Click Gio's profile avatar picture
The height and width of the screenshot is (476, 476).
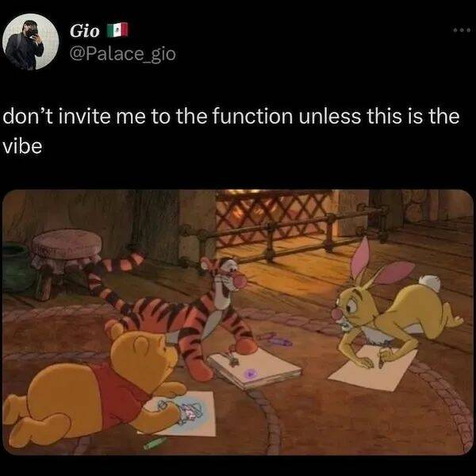[x=30, y=41]
